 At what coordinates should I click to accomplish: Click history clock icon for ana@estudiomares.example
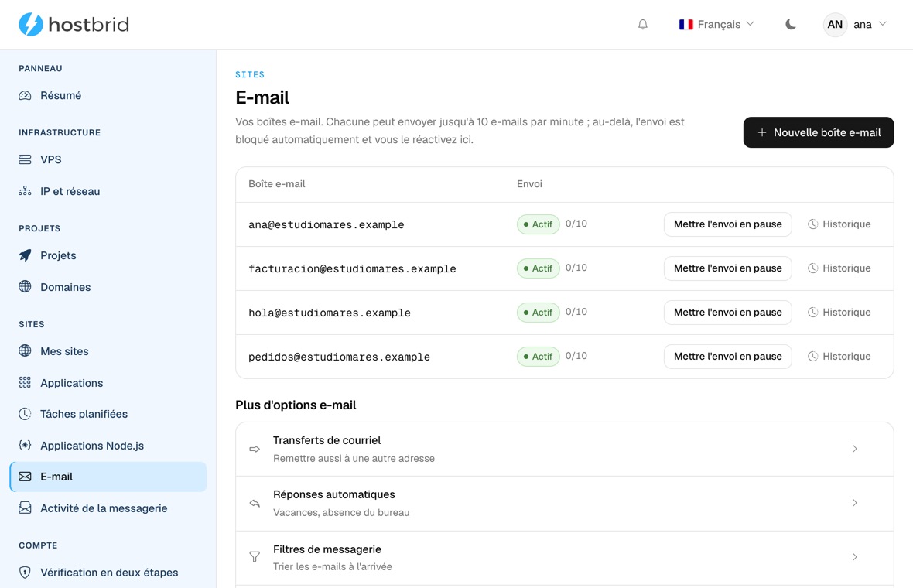813,224
